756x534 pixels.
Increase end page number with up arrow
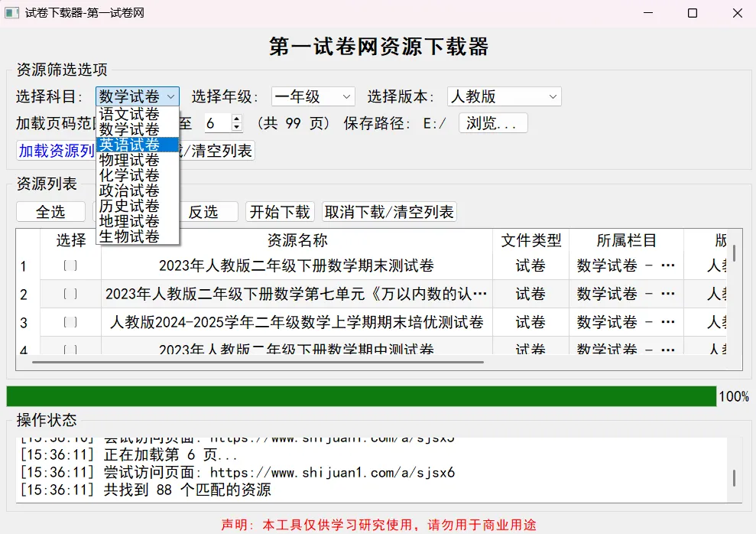tap(237, 119)
